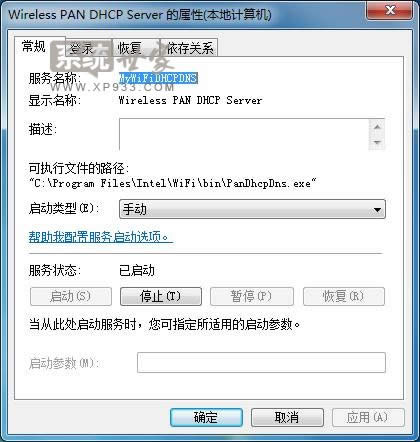This screenshot has width=420, height=442.
Task: Click the 暂停(P) pause button
Action: pos(252,296)
